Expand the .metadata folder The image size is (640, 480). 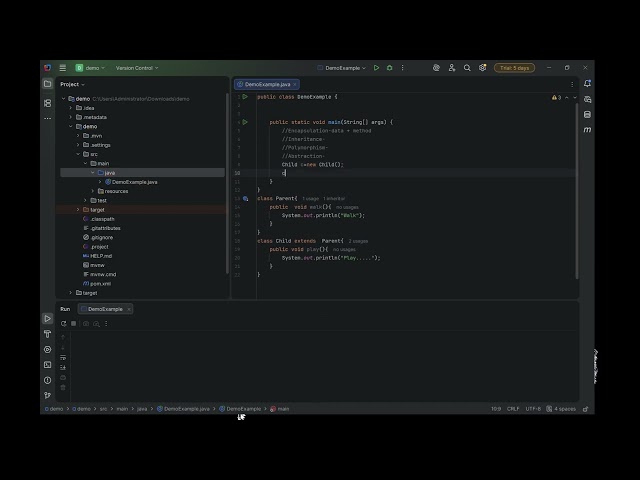[71, 117]
